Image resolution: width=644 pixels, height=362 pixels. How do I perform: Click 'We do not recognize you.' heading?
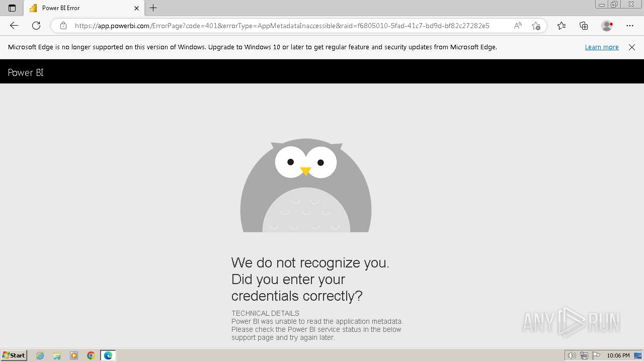310,262
